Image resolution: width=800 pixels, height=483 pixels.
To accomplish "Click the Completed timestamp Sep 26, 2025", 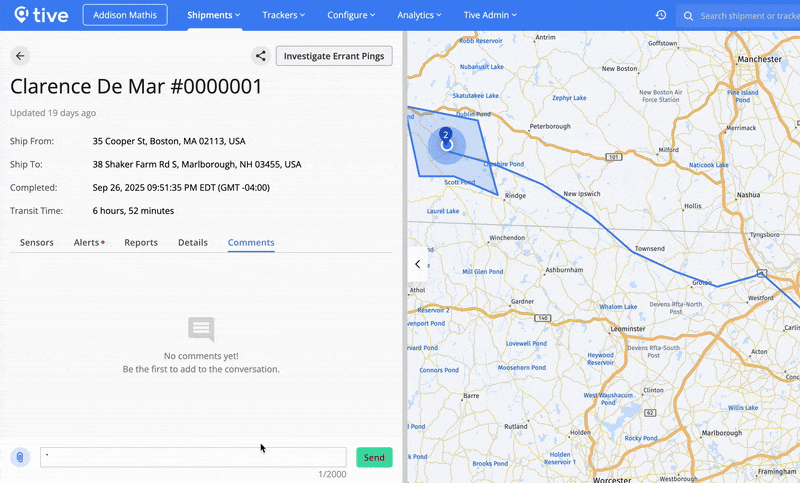I will point(181,188).
